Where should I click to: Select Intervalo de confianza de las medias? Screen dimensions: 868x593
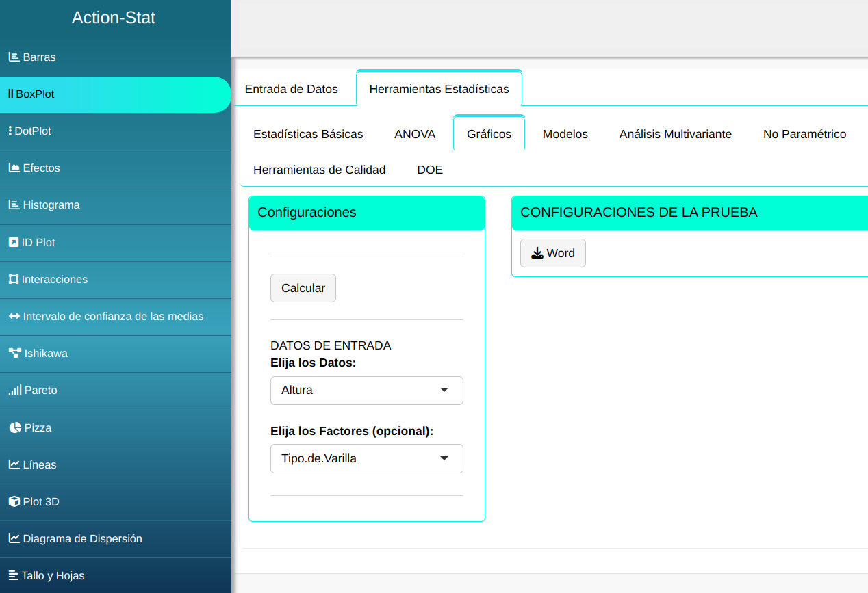tap(113, 317)
